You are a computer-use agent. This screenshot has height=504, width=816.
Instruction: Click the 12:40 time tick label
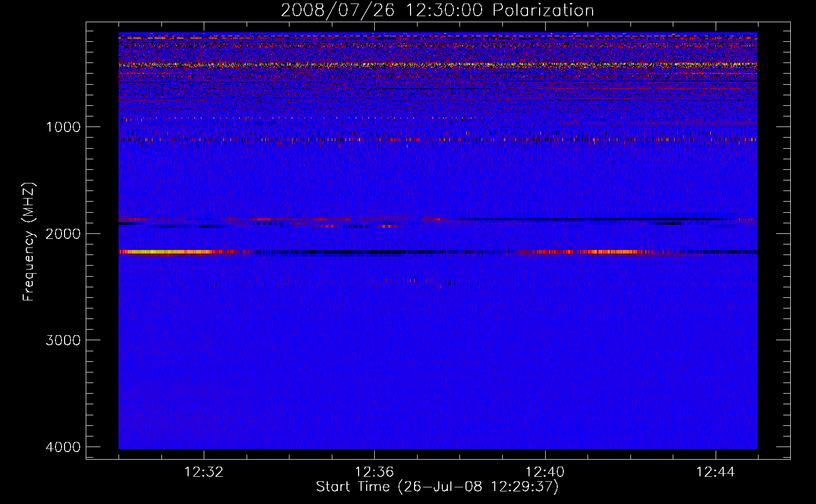coord(545,472)
